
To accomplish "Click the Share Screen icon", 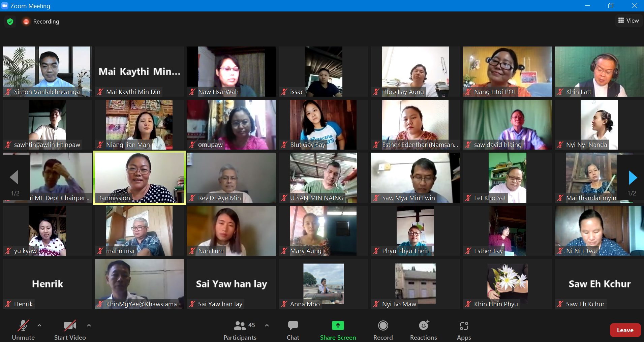I will [338, 325].
